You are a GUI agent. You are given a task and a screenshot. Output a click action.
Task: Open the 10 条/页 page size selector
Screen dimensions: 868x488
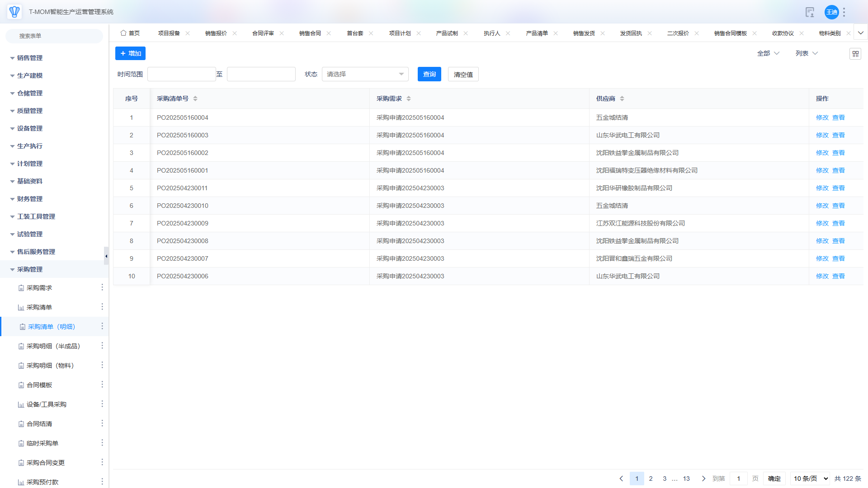pos(810,479)
